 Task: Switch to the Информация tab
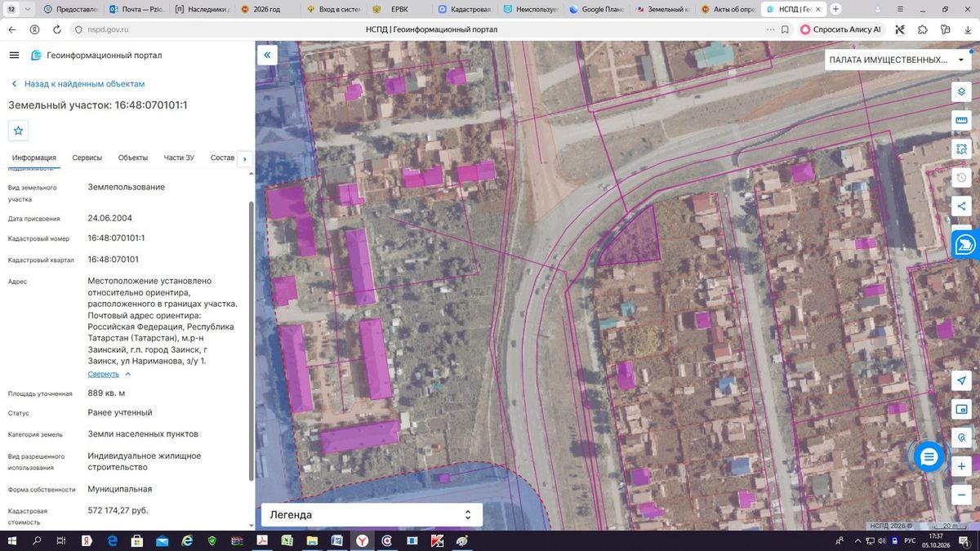click(x=34, y=158)
